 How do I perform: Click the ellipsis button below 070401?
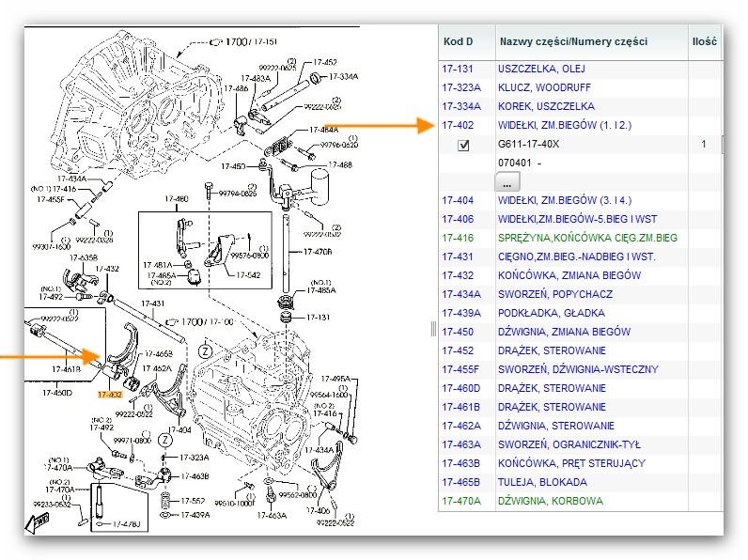tap(507, 181)
